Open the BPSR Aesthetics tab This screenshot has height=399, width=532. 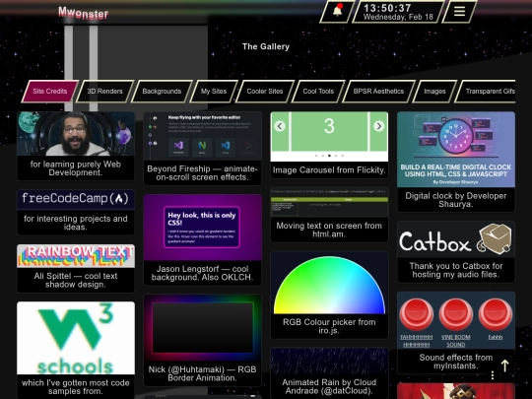[378, 92]
